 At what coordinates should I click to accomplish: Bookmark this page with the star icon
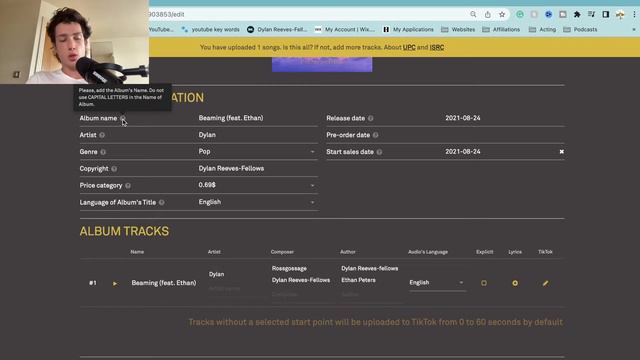[x=502, y=14]
